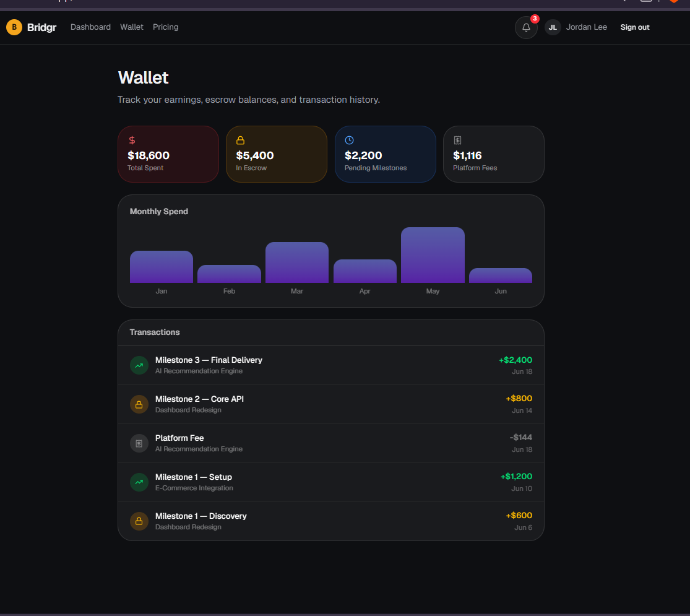Open the notifications bell icon

click(x=526, y=27)
